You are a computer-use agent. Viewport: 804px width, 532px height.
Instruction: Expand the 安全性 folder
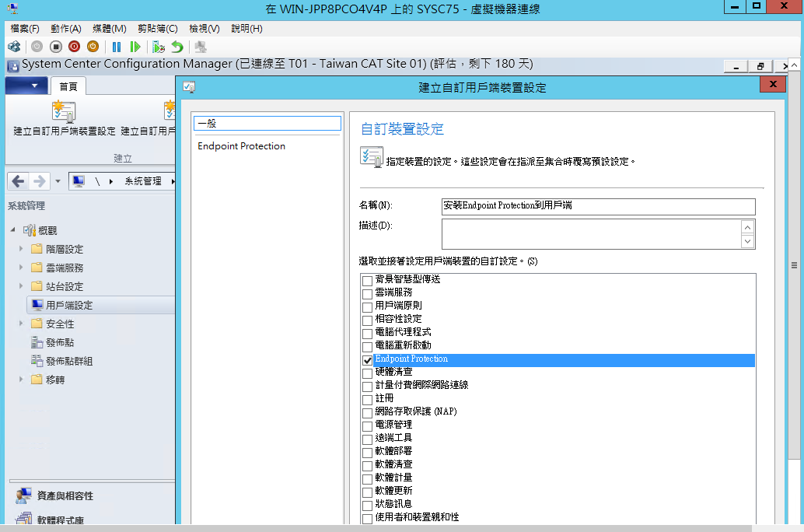(x=21, y=324)
